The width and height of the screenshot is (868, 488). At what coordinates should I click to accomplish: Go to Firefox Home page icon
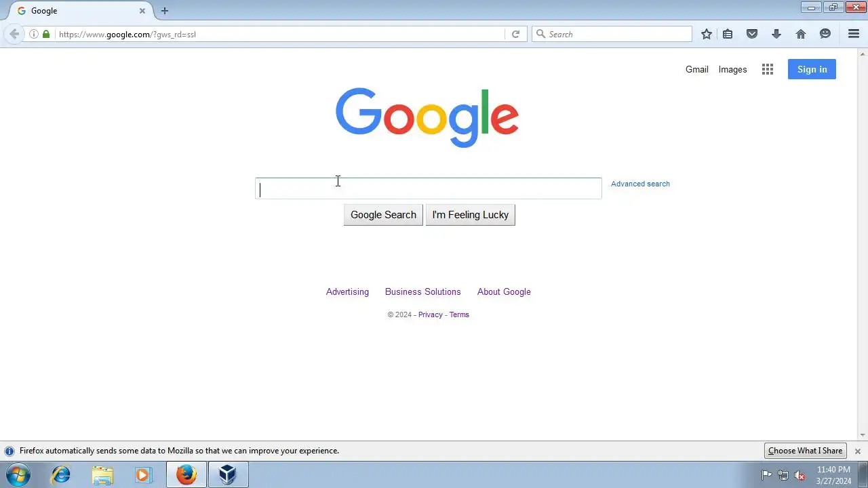(x=801, y=34)
